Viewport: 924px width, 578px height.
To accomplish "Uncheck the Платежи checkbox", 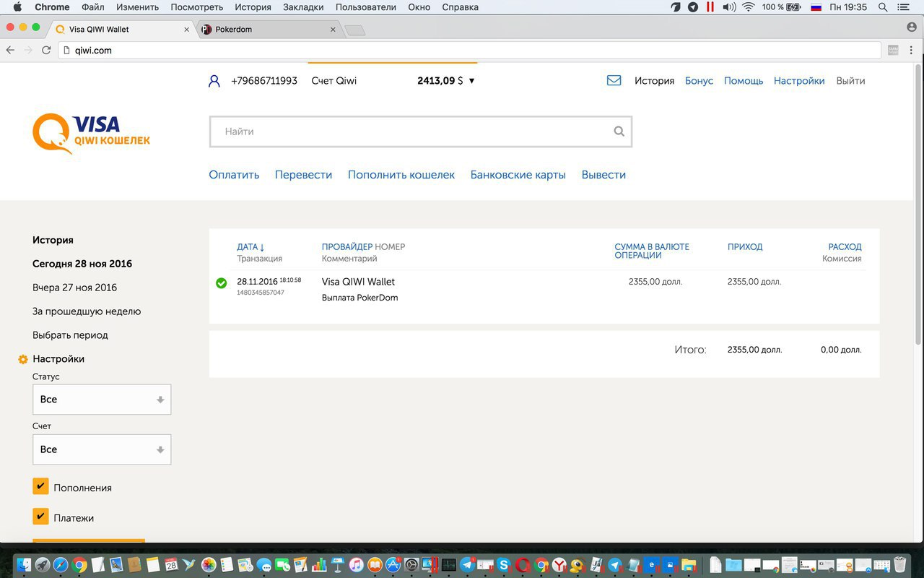I will 40,517.
